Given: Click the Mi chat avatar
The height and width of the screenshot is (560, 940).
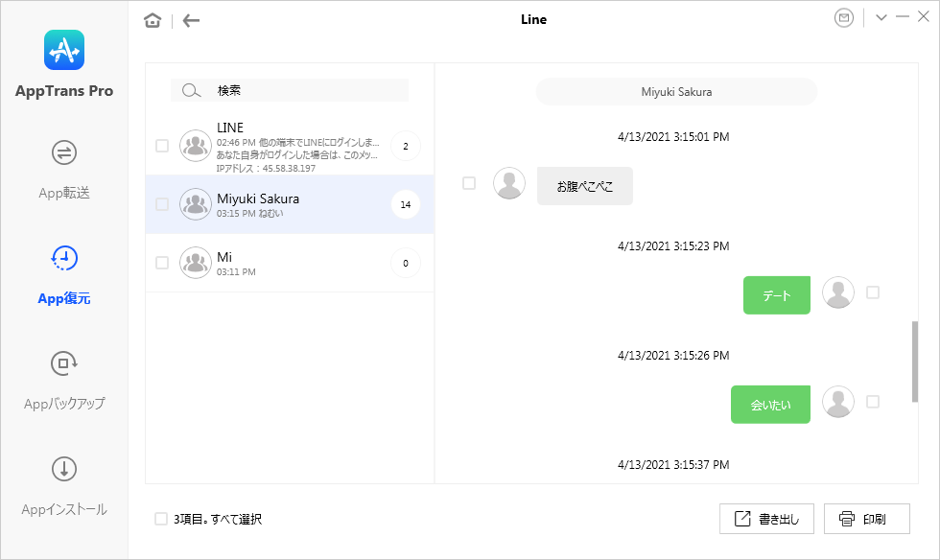Looking at the screenshot, I should click(196, 263).
